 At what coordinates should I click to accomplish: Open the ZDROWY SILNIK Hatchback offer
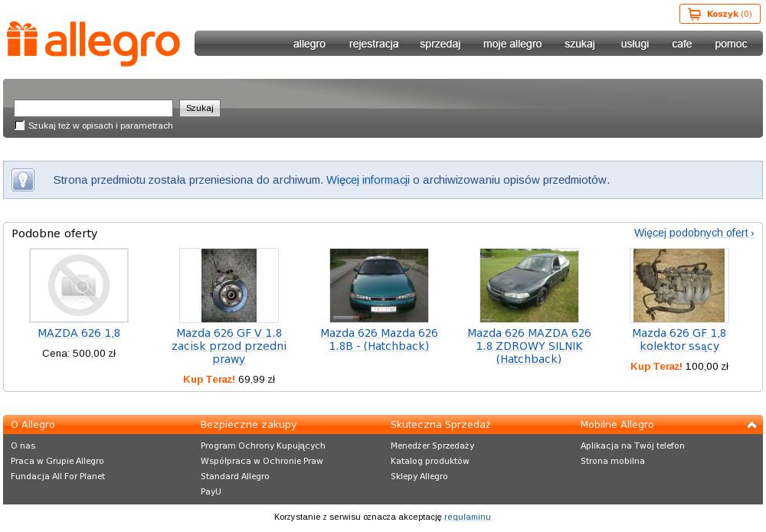529,345
